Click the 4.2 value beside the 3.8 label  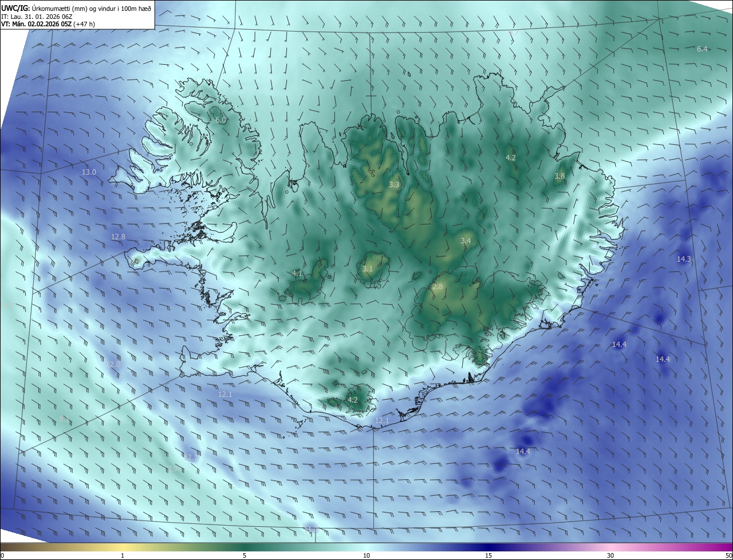(511, 157)
